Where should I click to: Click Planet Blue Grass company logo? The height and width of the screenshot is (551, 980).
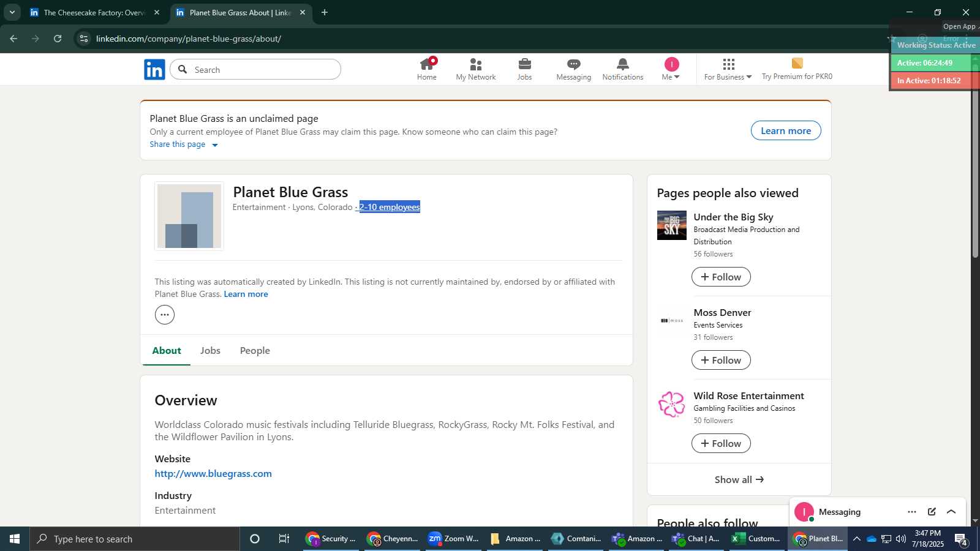(x=189, y=216)
